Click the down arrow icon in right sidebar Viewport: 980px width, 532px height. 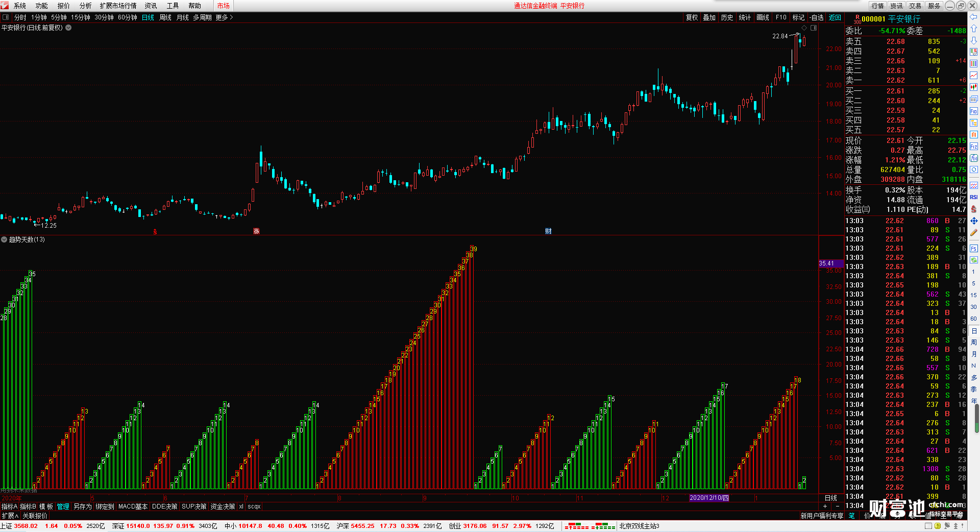[x=974, y=40]
